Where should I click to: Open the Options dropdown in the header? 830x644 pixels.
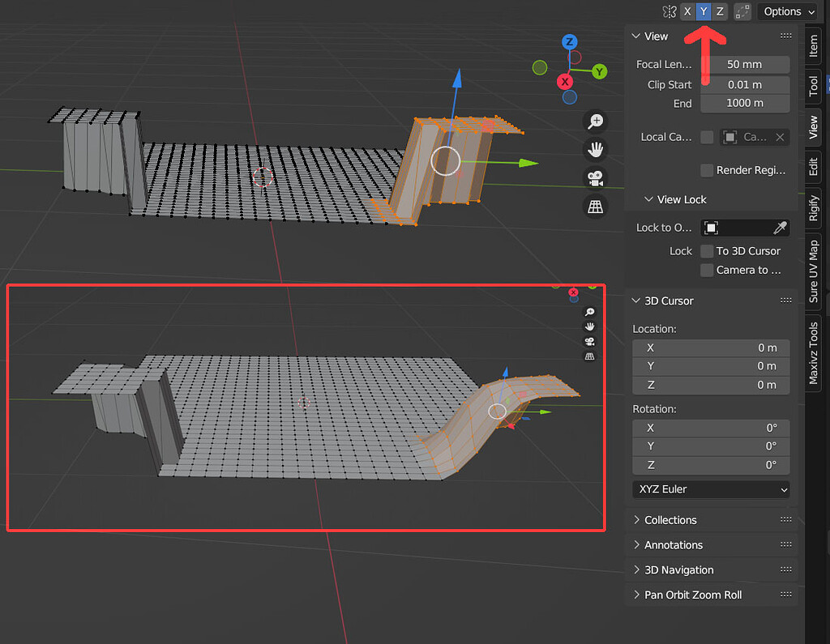787,11
